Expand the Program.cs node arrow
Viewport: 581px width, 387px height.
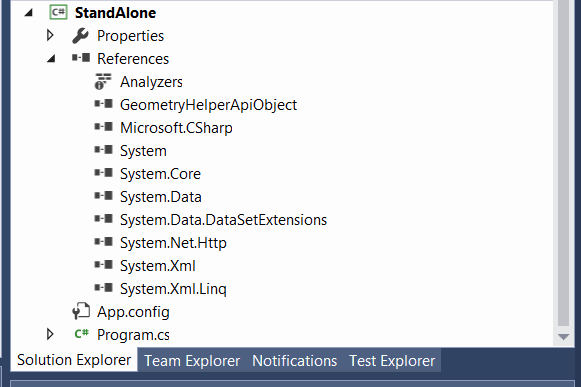click(50, 334)
